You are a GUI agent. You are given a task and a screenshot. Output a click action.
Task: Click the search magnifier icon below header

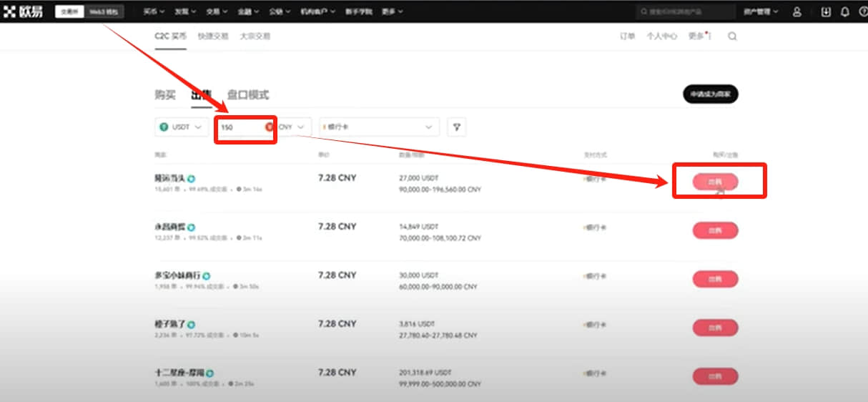click(732, 36)
